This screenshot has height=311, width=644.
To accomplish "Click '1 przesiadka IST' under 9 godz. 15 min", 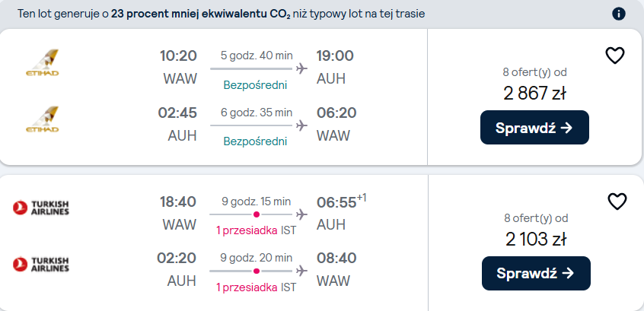I will coord(257,230).
